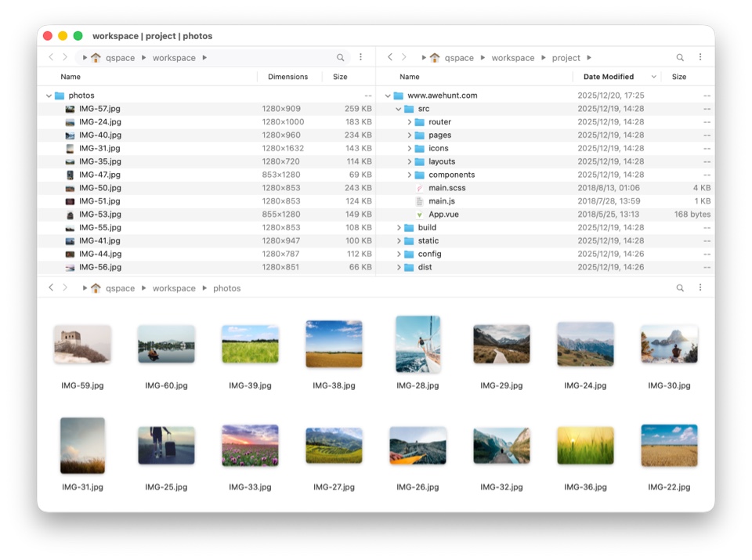Click the main.scss file icon
This screenshot has width=752, height=560.
[420, 188]
